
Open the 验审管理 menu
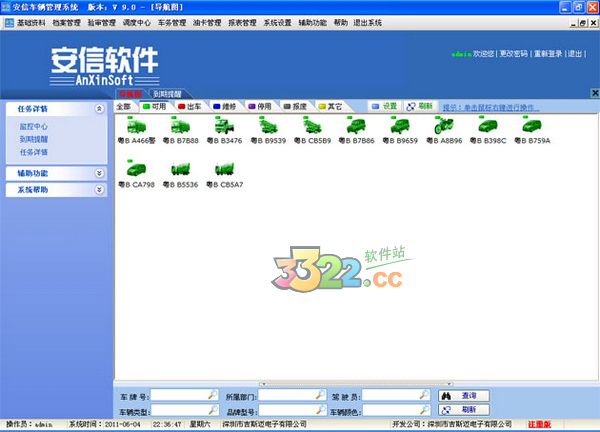click(102, 23)
